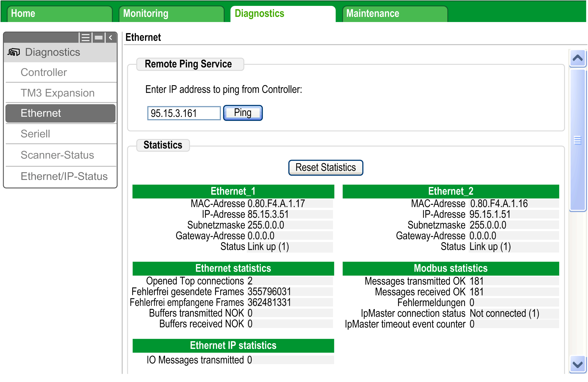588x382 pixels.
Task: Select the highlighted Ethernet sidebar item
Action: pyautogui.click(x=60, y=113)
